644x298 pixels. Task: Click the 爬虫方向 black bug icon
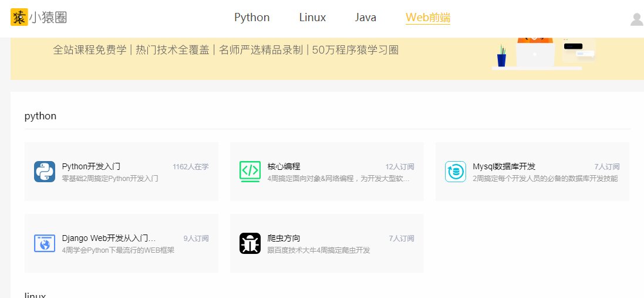[250, 243]
